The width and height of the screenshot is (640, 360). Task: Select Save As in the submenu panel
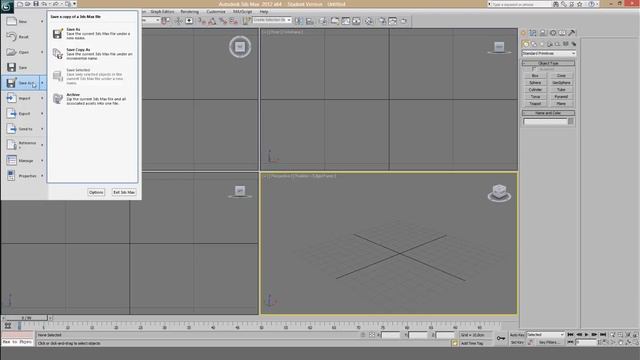click(x=93, y=33)
